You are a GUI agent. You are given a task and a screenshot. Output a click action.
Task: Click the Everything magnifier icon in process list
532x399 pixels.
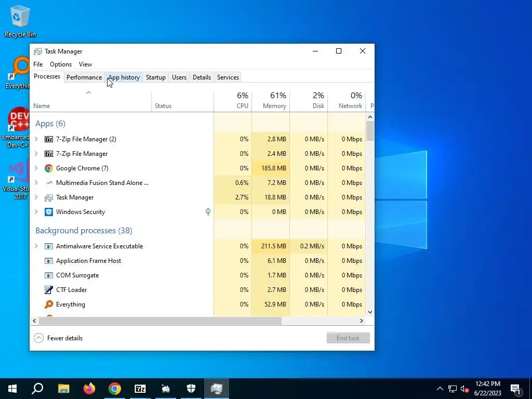[49, 304]
